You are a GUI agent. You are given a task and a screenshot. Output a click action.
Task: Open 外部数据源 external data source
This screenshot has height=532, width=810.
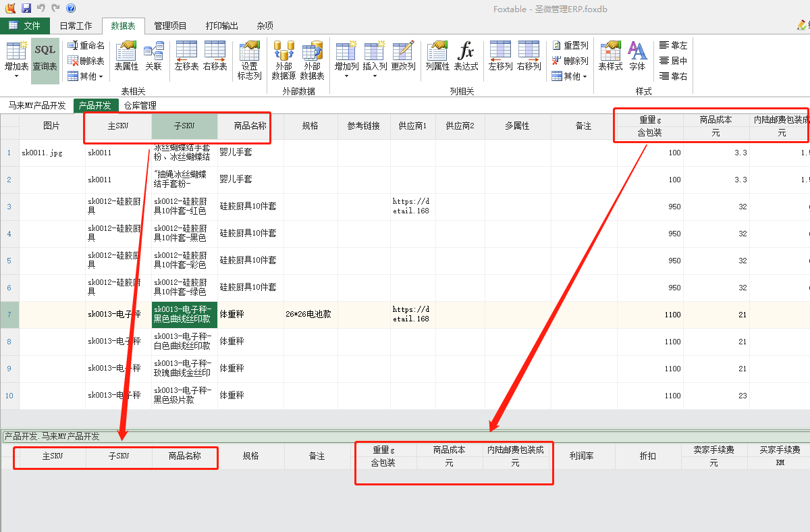[283, 60]
